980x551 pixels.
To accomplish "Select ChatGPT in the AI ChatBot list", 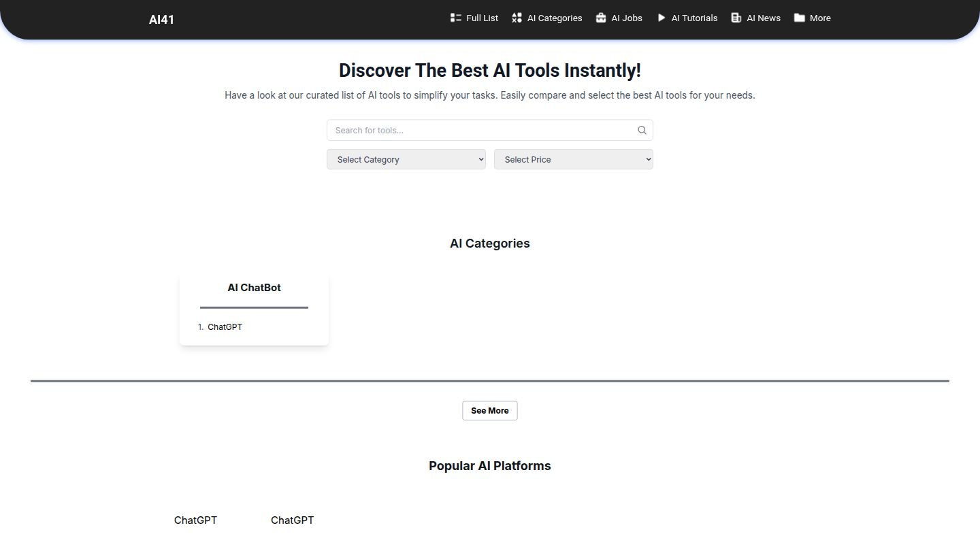I will click(x=225, y=327).
